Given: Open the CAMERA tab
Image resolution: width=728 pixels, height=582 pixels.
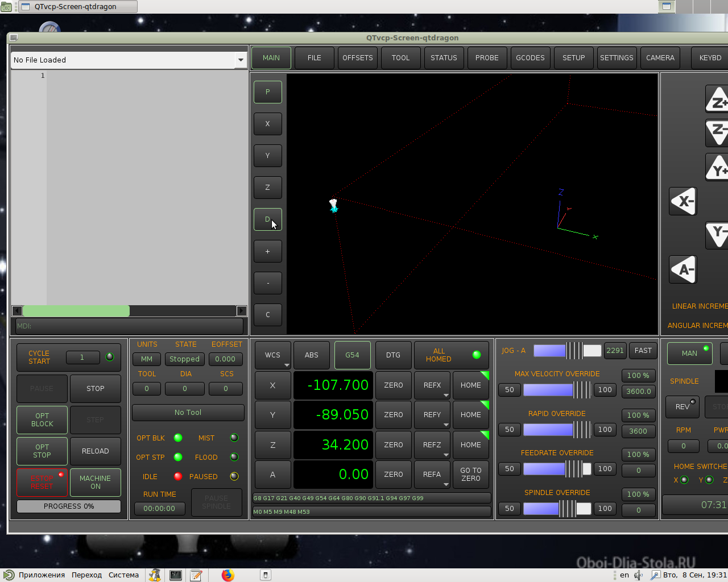Looking at the screenshot, I should [660, 58].
